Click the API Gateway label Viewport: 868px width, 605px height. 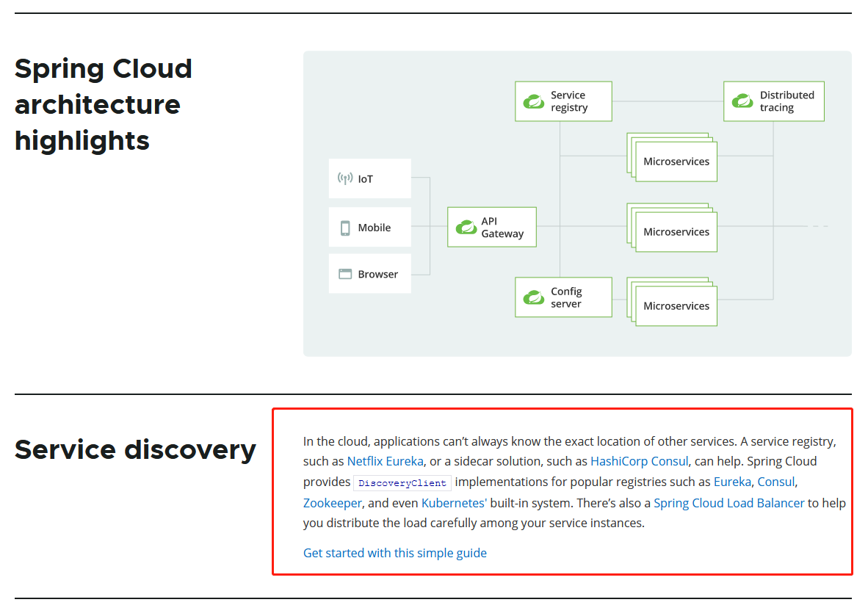pos(502,227)
